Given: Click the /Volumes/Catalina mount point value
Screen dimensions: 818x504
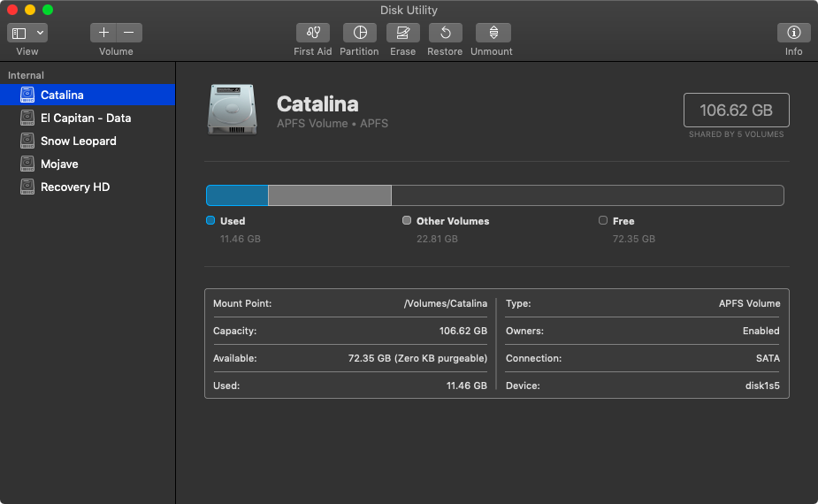Looking at the screenshot, I should pos(446,303).
